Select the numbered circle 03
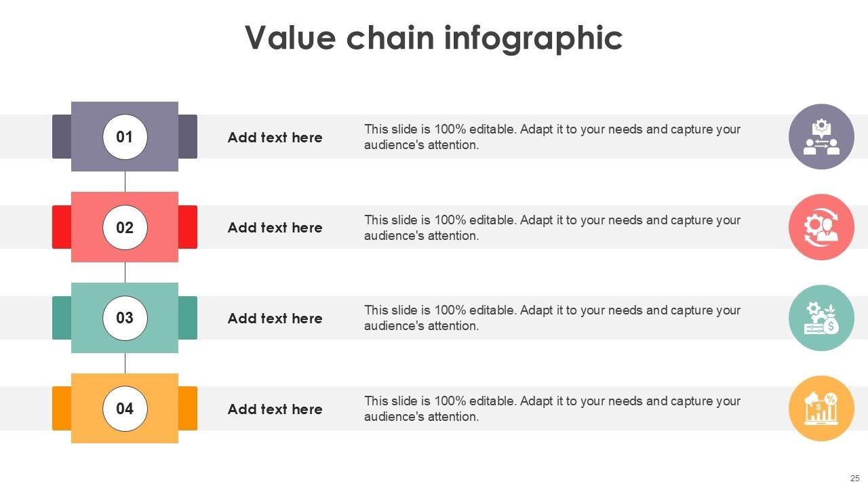 (x=125, y=318)
